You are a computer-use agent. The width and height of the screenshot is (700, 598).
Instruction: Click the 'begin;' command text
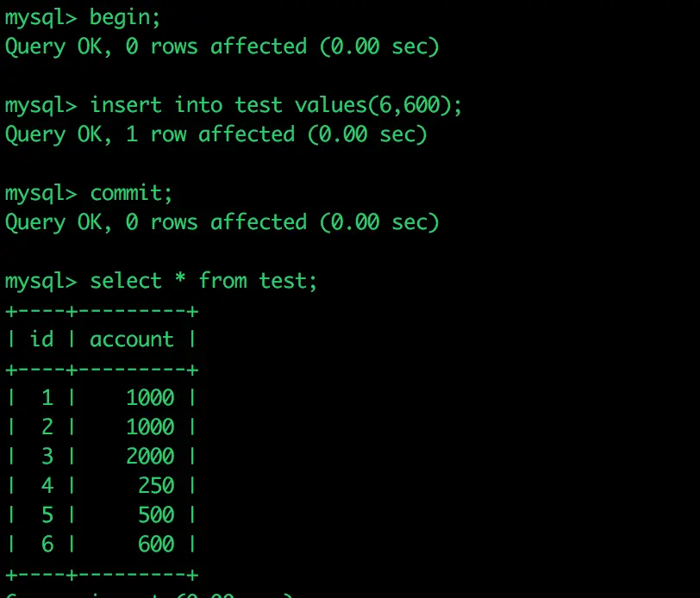pyautogui.click(x=124, y=18)
